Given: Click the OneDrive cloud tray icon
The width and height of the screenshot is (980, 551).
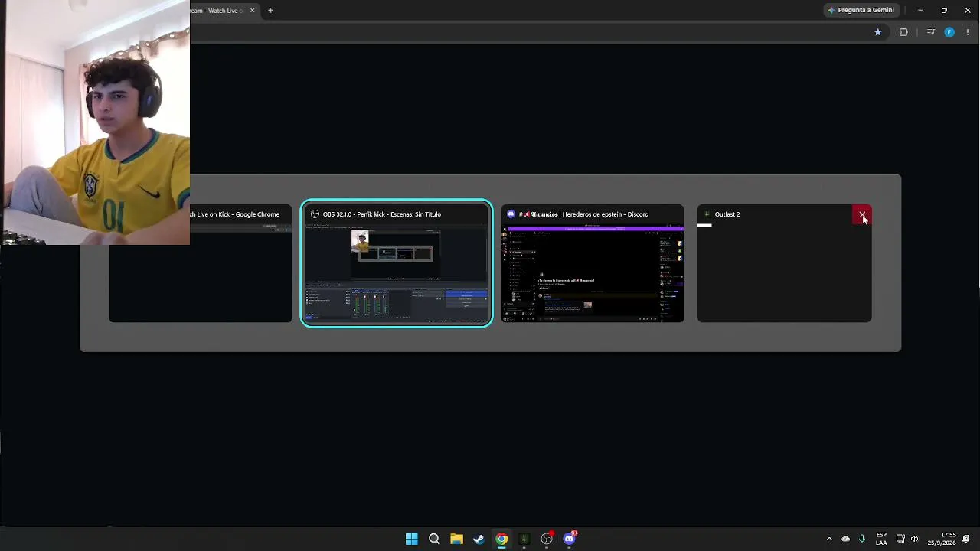Looking at the screenshot, I should (x=846, y=539).
